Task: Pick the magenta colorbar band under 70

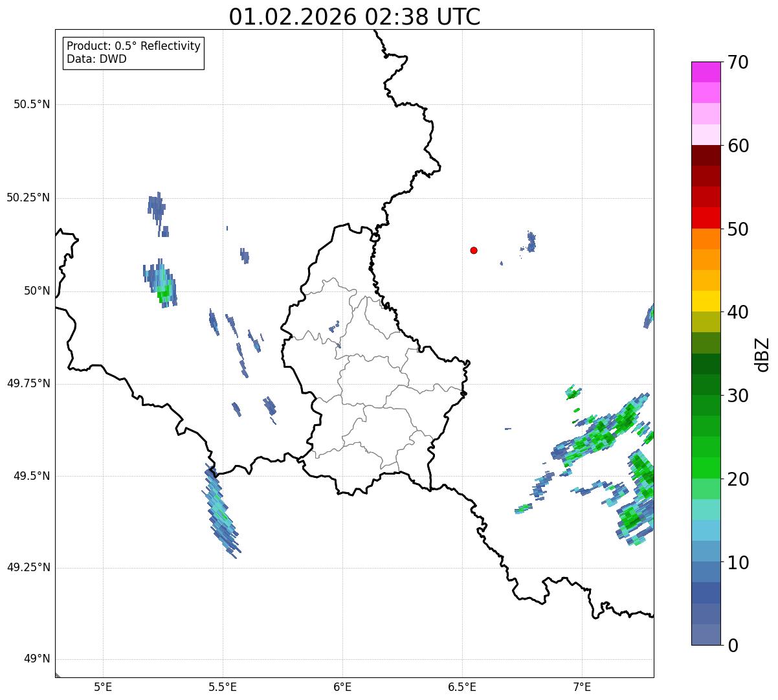Action: point(706,72)
